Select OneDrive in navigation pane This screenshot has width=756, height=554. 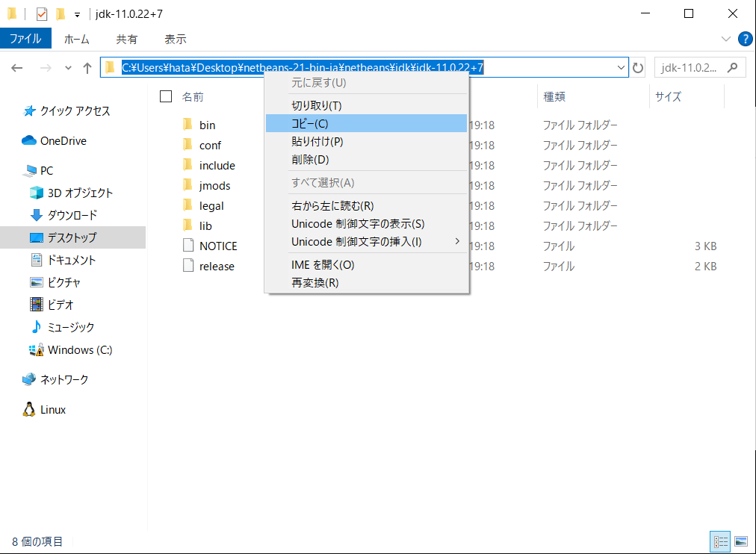54,140
